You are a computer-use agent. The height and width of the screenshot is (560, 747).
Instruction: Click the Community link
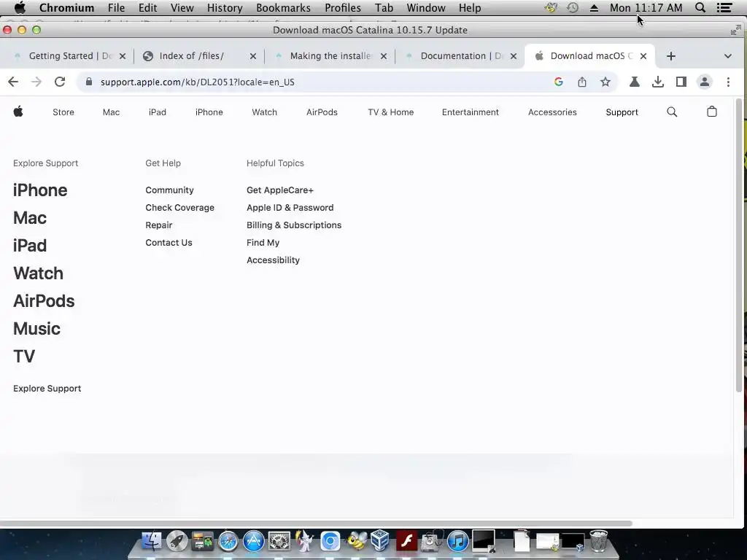coord(169,190)
